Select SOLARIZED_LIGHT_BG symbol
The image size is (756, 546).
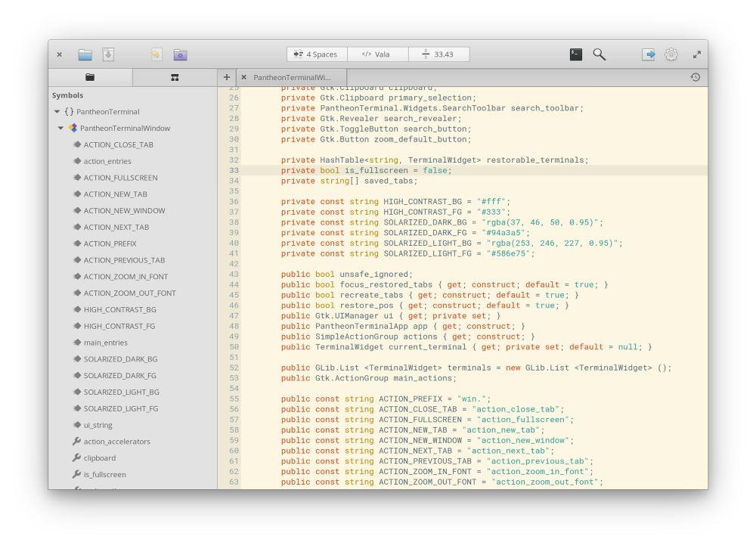click(x=122, y=392)
